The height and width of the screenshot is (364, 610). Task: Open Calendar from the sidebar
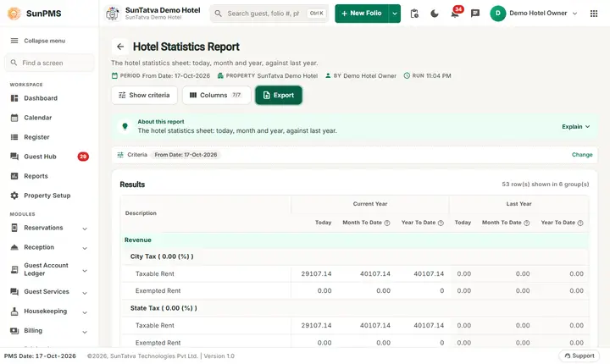(x=49, y=118)
